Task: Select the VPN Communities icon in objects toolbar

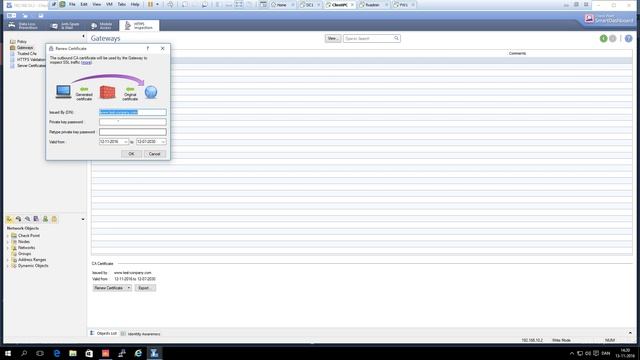Action: (x=54, y=219)
